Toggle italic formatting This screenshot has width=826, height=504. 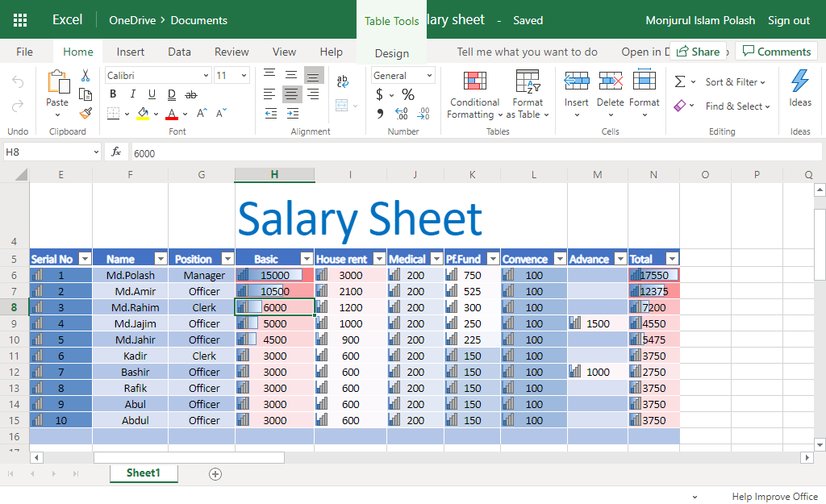tap(132, 94)
